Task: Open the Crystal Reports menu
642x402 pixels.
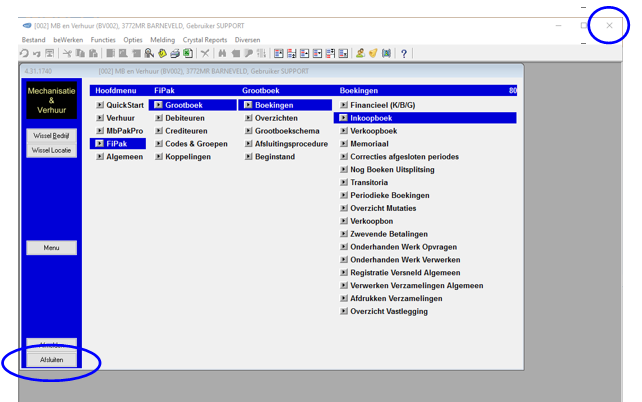Action: 205,40
